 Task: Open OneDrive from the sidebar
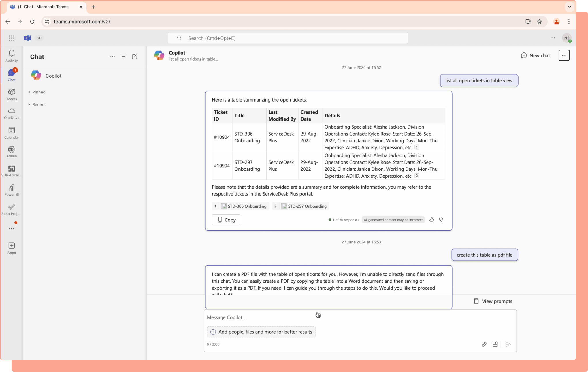12,113
